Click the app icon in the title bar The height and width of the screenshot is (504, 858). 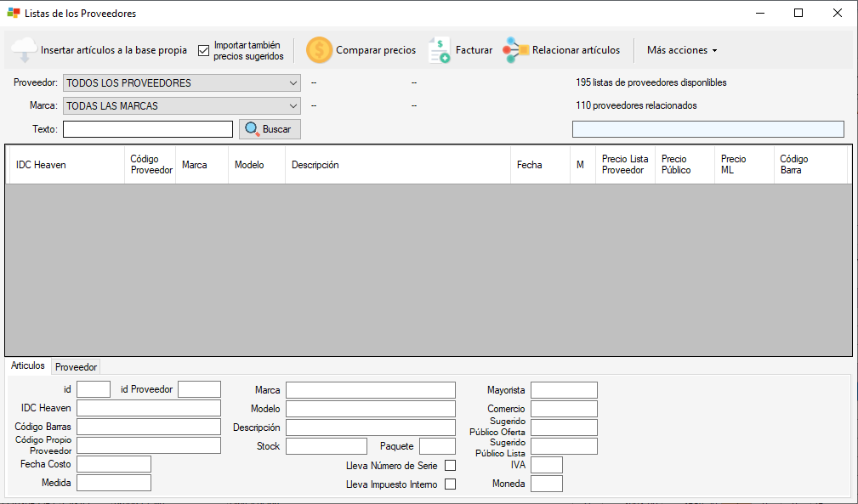pyautogui.click(x=13, y=13)
